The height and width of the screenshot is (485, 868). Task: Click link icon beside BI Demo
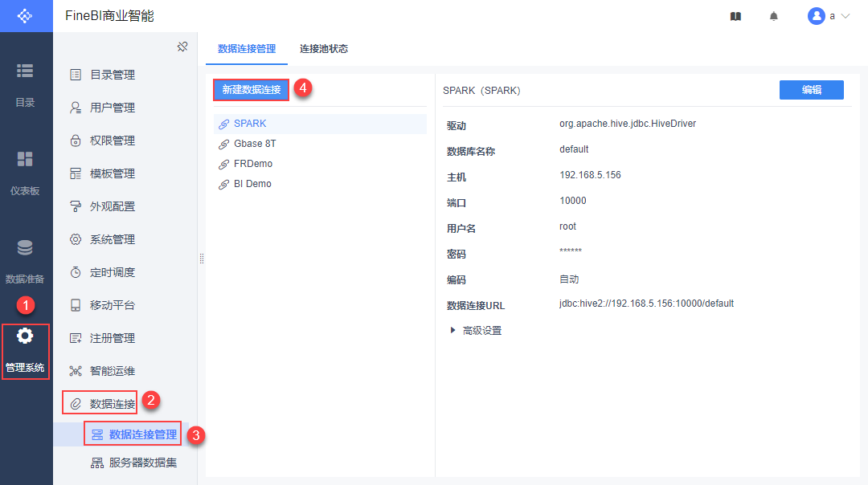coord(223,184)
